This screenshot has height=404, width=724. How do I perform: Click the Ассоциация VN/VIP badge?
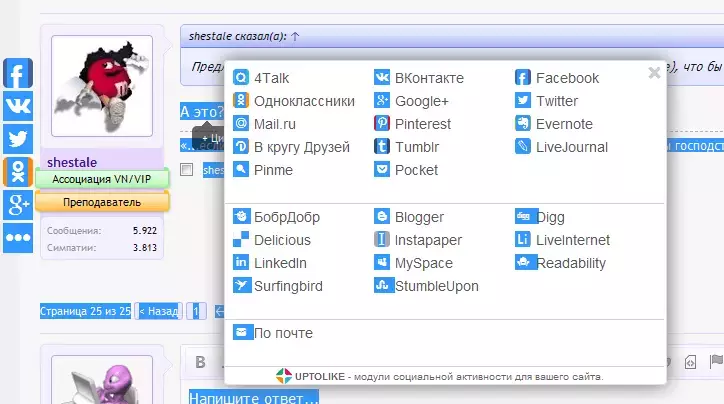[102, 179]
